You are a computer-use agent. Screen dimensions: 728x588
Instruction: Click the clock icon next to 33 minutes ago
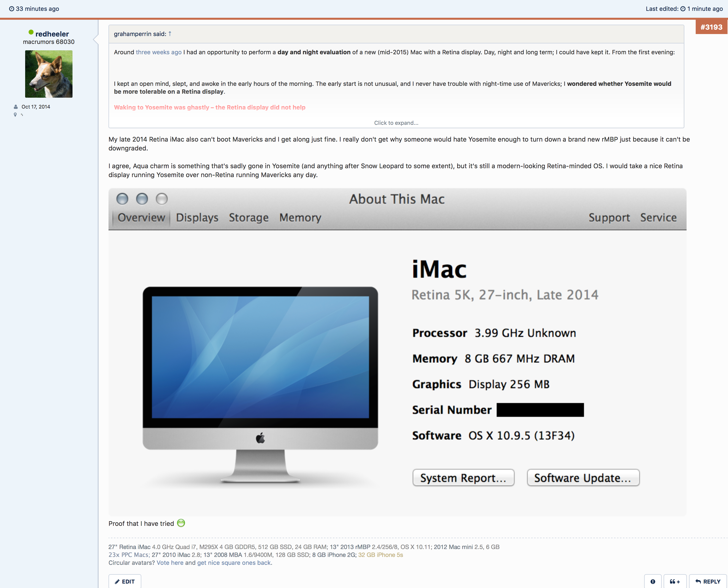12,9
